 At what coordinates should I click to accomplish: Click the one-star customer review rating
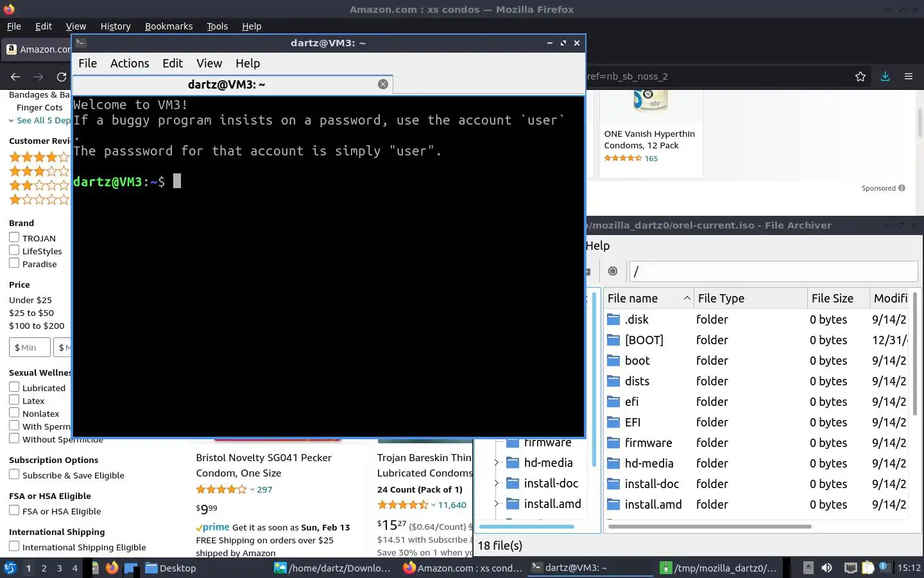point(38,199)
